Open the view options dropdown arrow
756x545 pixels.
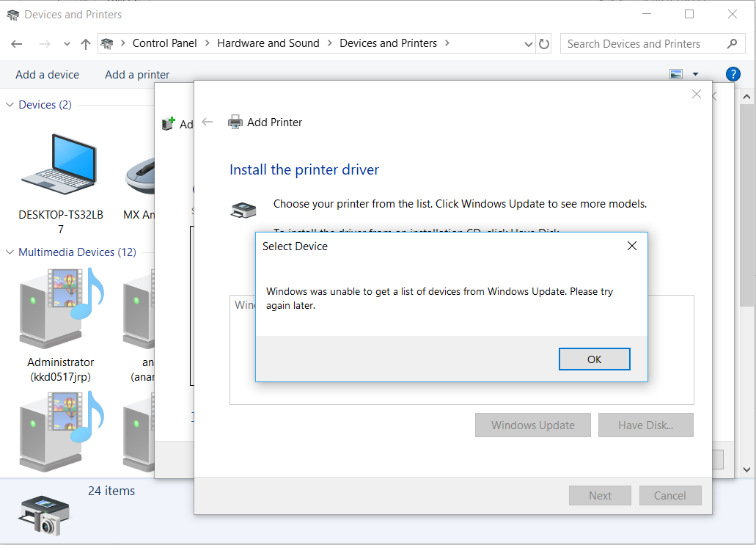[695, 74]
